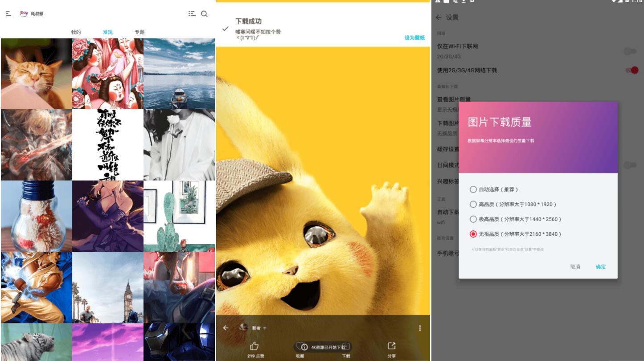The image size is (644, 361).
Task: Open the blonde anime warrior wallpaper
Action: (36, 145)
